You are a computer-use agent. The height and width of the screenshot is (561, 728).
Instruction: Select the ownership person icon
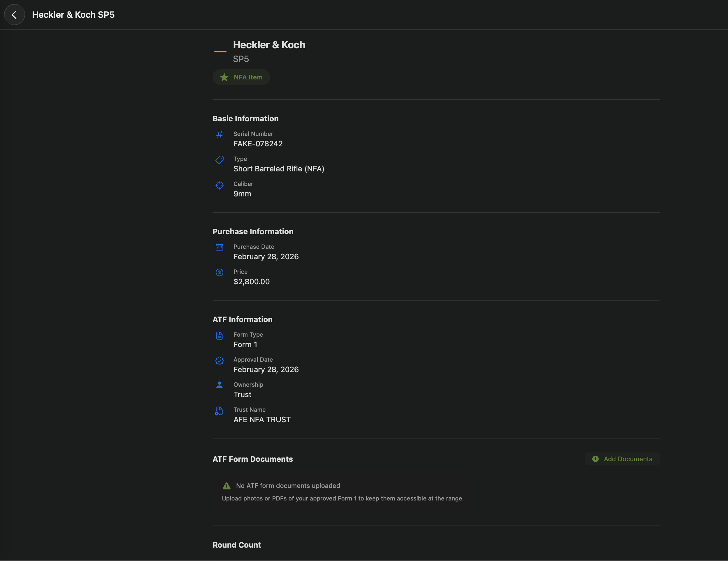219,385
